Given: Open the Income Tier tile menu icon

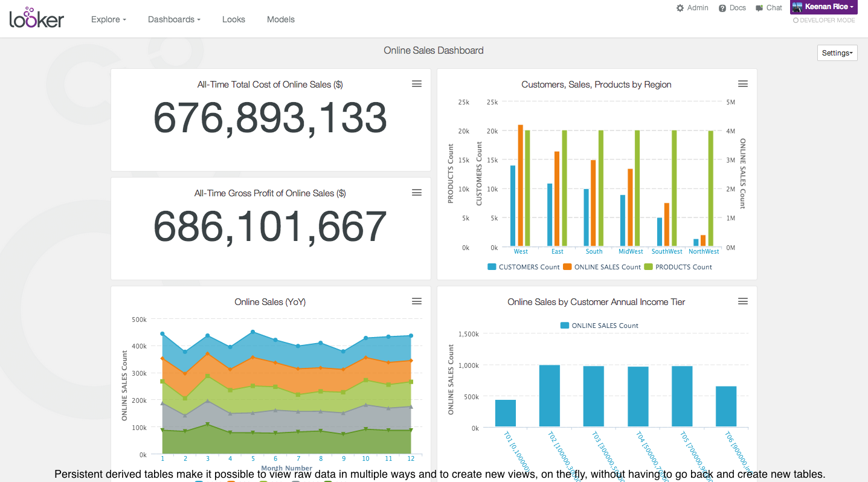Looking at the screenshot, I should [743, 301].
